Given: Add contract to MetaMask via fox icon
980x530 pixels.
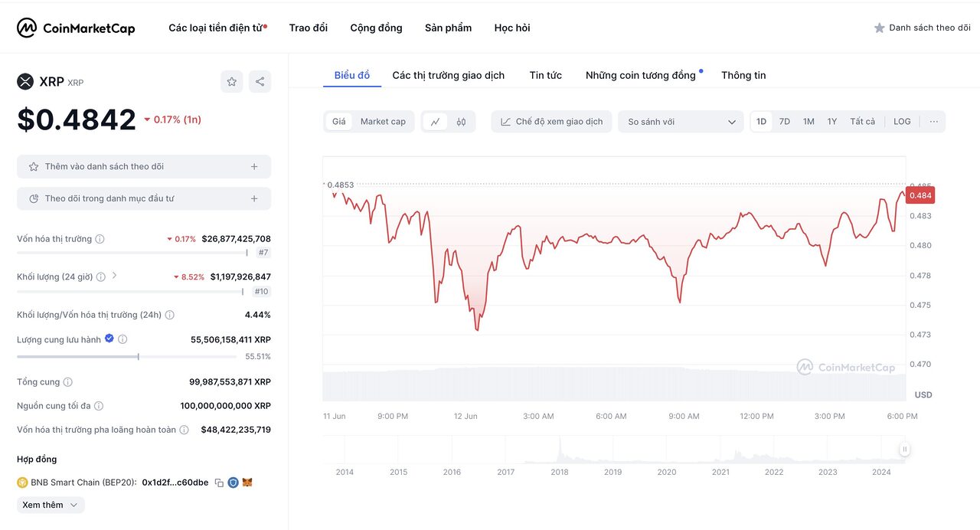Looking at the screenshot, I should pos(247,483).
